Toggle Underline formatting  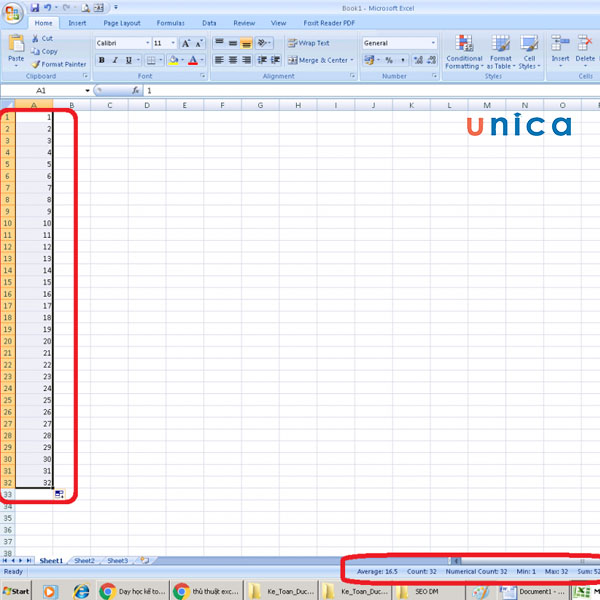click(x=129, y=60)
